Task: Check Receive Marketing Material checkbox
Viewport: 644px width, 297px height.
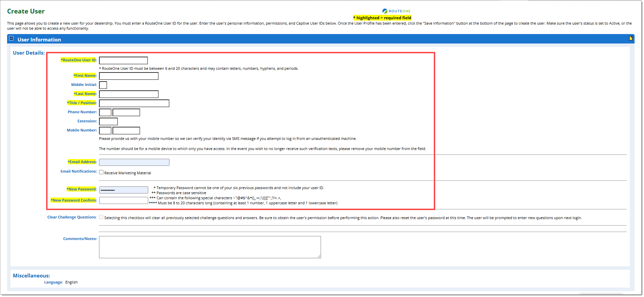Action: (101, 172)
